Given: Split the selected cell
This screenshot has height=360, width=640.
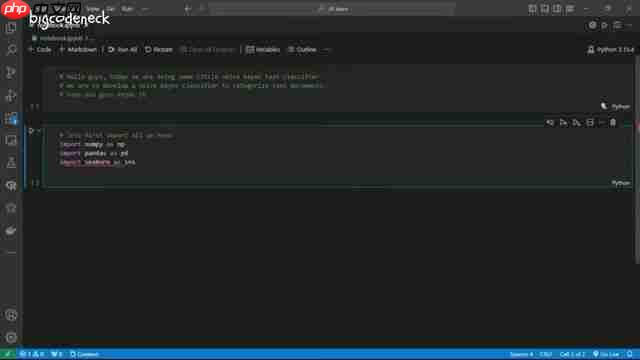Looking at the screenshot, I should [x=590, y=122].
